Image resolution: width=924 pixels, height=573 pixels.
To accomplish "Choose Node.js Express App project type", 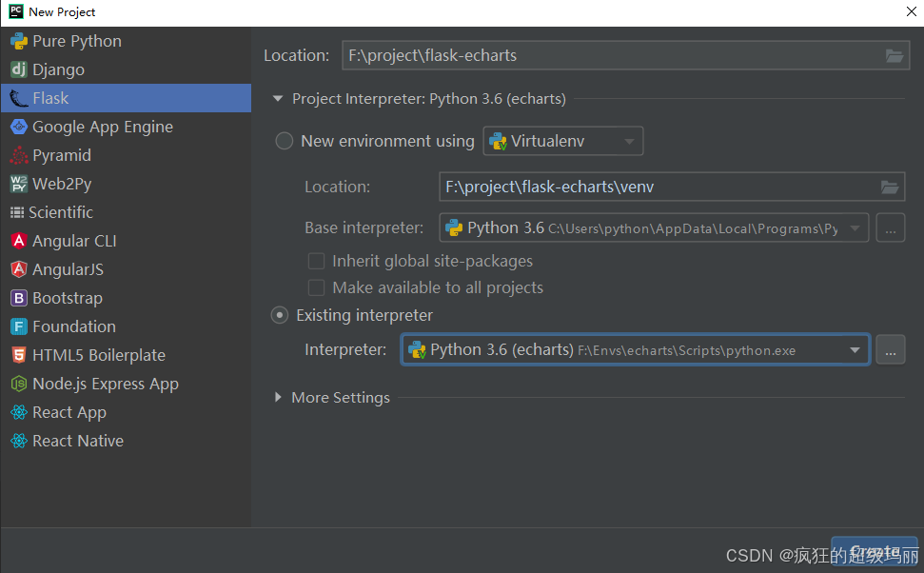I will tap(127, 384).
